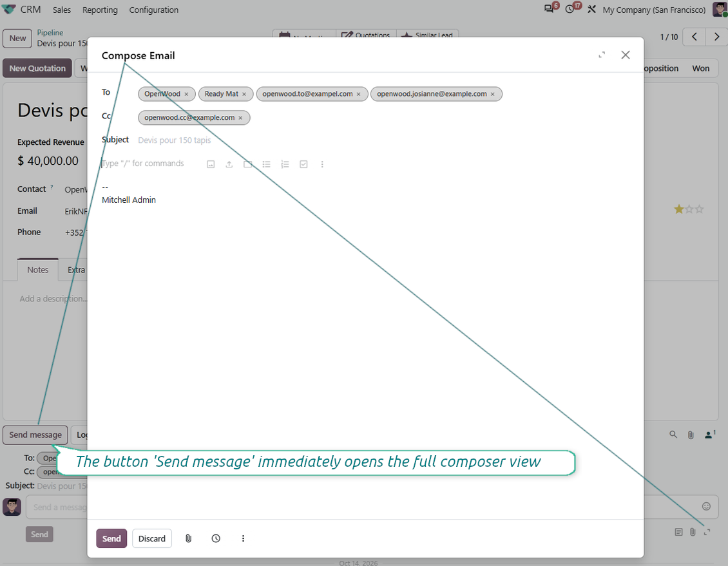Remove Ready Mat recipient tag
Image resolution: width=728 pixels, height=566 pixels.
point(244,94)
